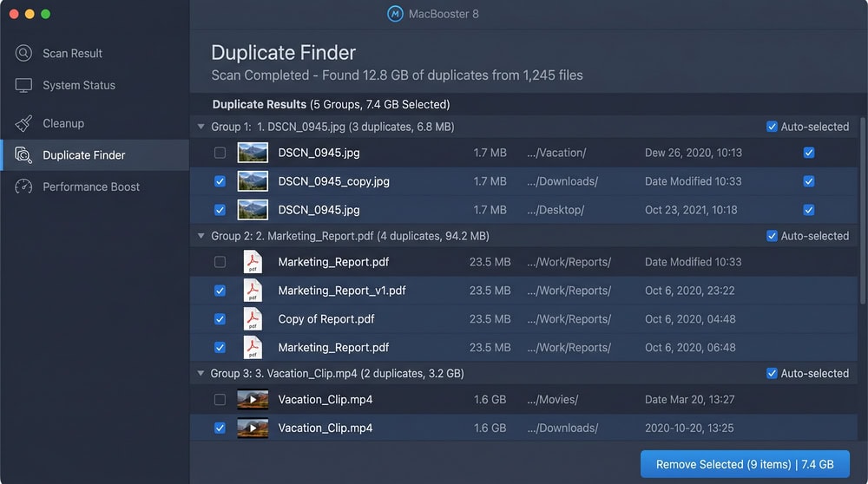Click the Scan Result magnifier icon
The image size is (868, 484).
point(23,53)
